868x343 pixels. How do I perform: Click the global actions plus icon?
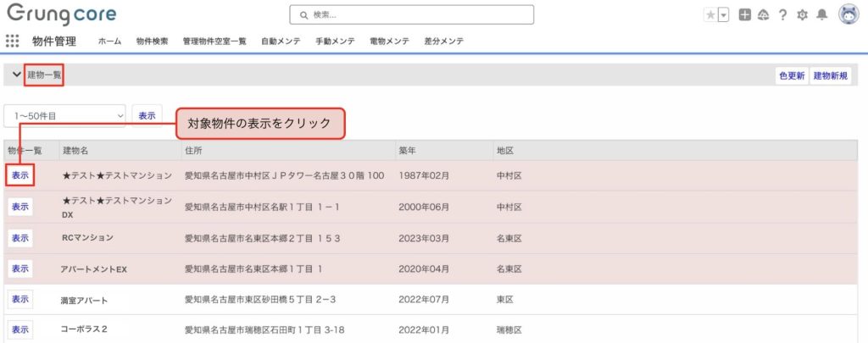(744, 14)
